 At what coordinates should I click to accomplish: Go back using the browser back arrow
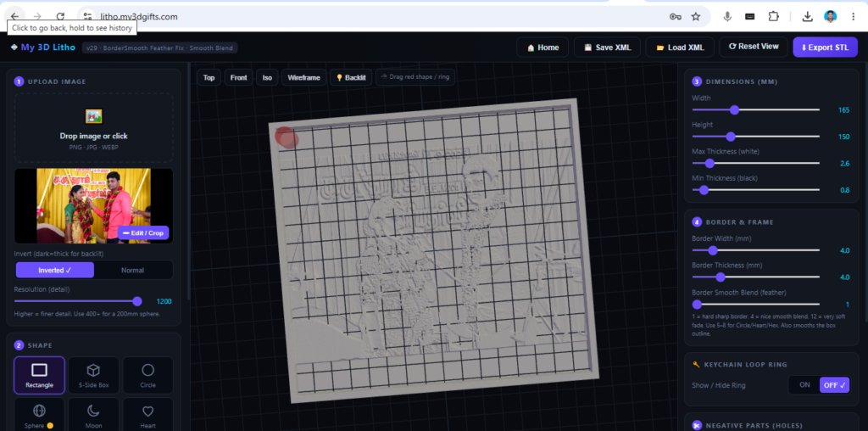[14, 17]
